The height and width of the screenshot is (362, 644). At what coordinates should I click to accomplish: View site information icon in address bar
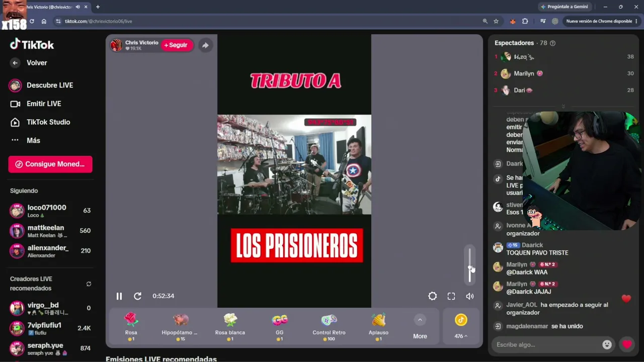click(58, 21)
